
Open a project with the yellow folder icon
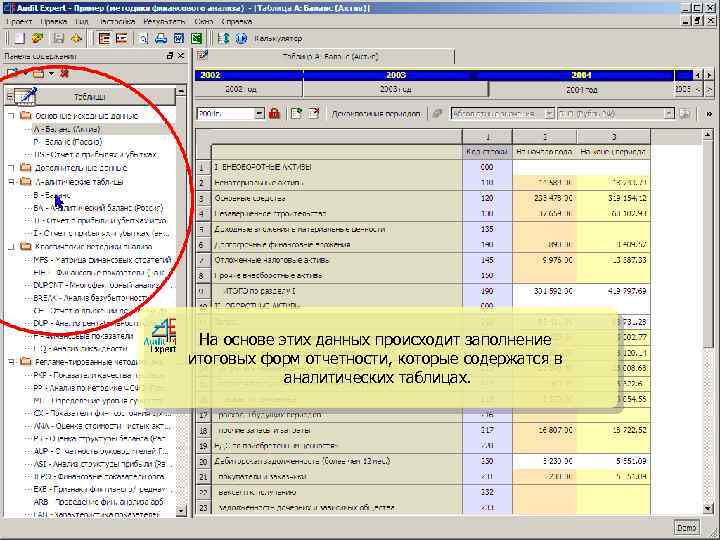[38, 39]
